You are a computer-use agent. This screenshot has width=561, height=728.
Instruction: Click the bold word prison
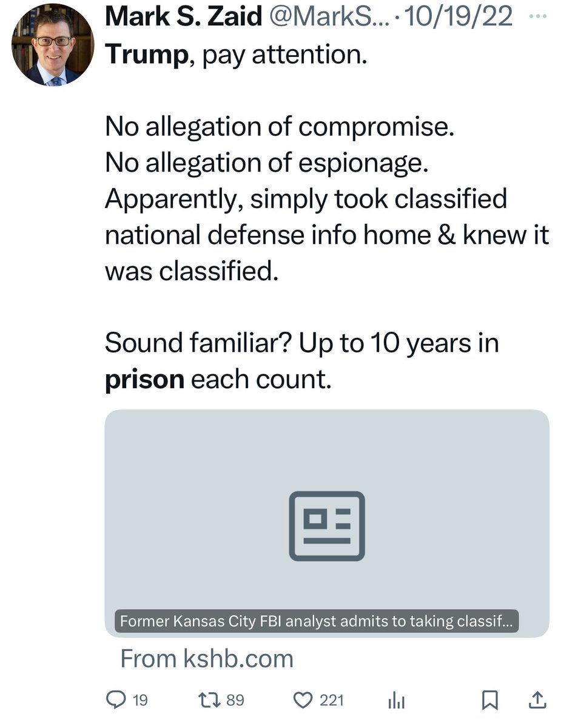[x=144, y=379]
